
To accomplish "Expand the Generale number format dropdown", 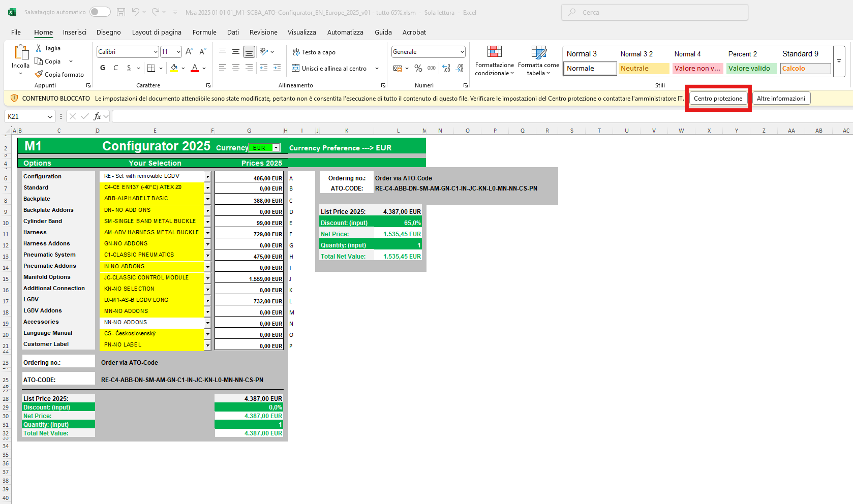I will [x=462, y=52].
